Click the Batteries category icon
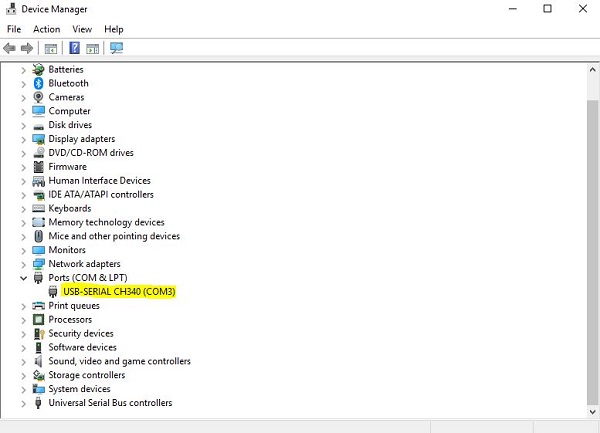This screenshot has height=433, width=600. (x=39, y=69)
